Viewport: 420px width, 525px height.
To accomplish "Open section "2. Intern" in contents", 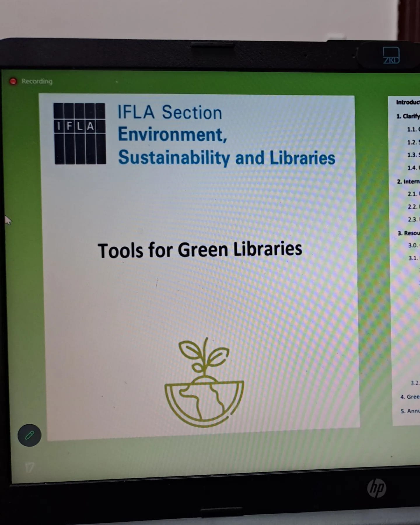I will pyautogui.click(x=408, y=181).
